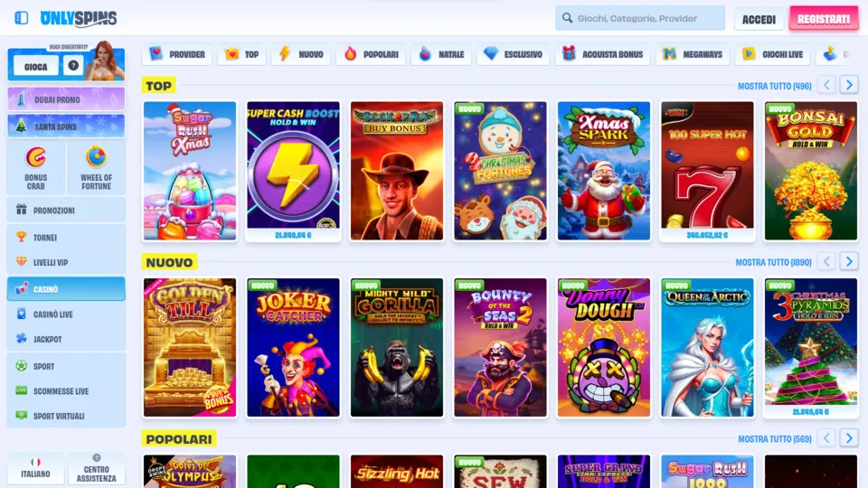868x488 pixels.
Task: Select the Nuovo lightning category tab
Action: pyautogui.click(x=301, y=54)
